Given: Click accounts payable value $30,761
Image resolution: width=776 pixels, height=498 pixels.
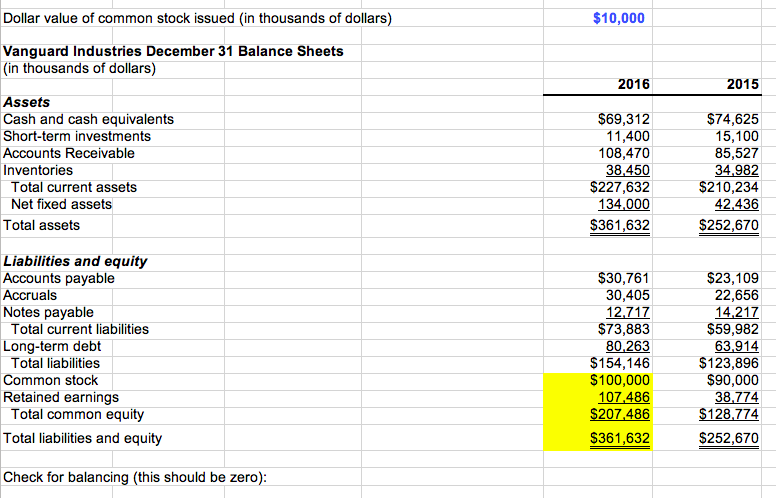Looking at the screenshot, I should [x=624, y=278].
